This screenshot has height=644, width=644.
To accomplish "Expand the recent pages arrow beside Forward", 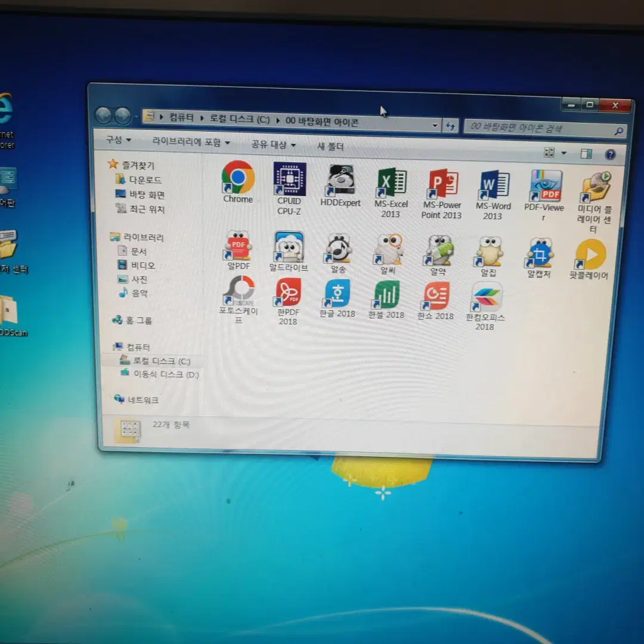I will [137, 117].
